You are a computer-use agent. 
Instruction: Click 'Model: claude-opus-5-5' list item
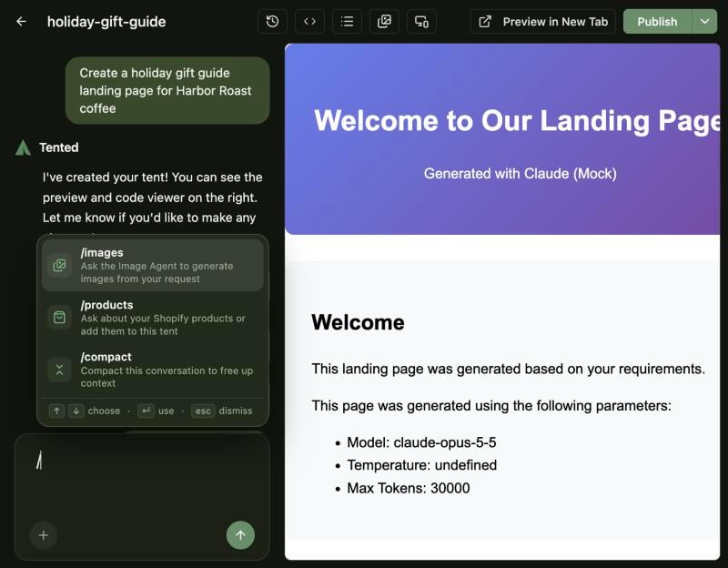[x=421, y=442]
